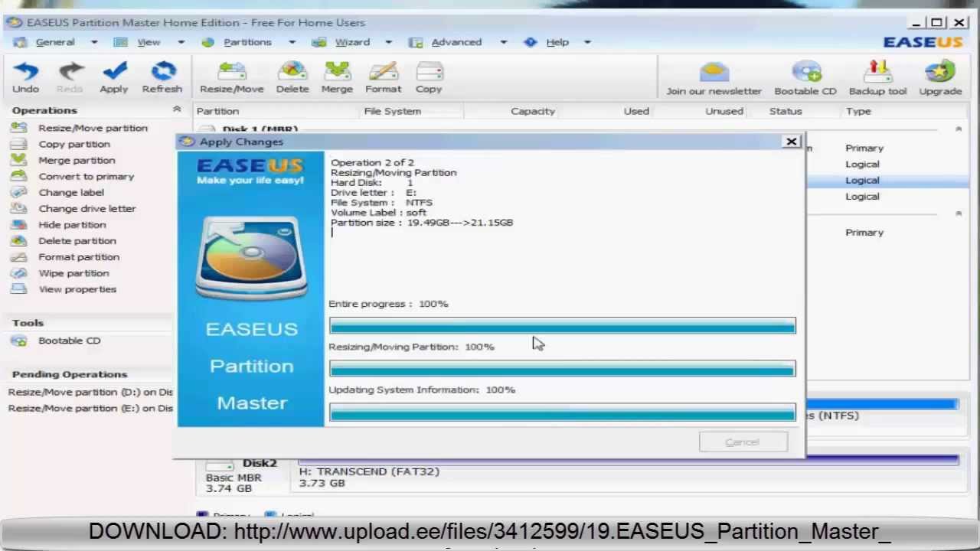Click the Undo arrow icon in toolbar
Screen dimensions: 980x551
(25, 72)
